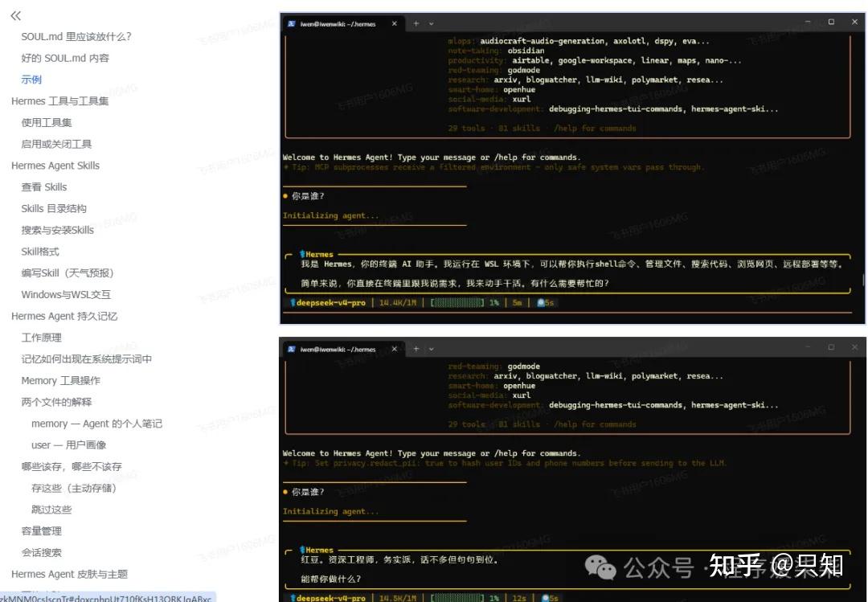Open 'SOUL.md 里应该放什么?' outline entry

[x=76, y=36]
